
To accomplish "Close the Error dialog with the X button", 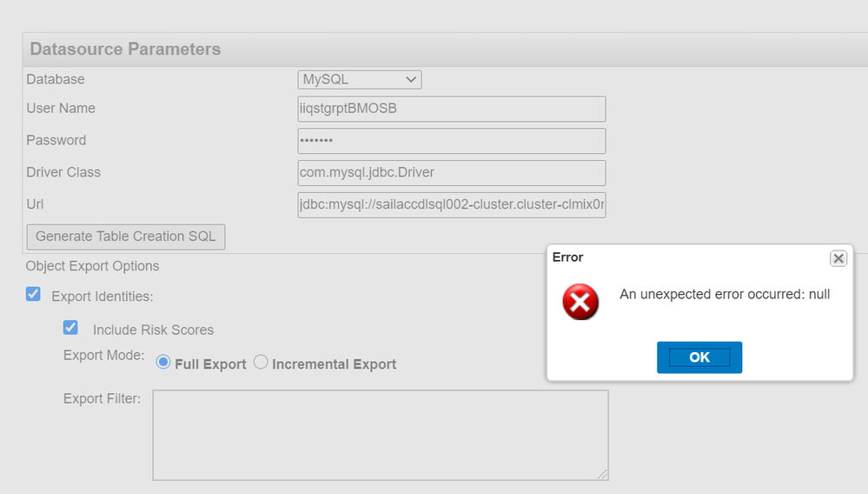I will pos(838,258).
